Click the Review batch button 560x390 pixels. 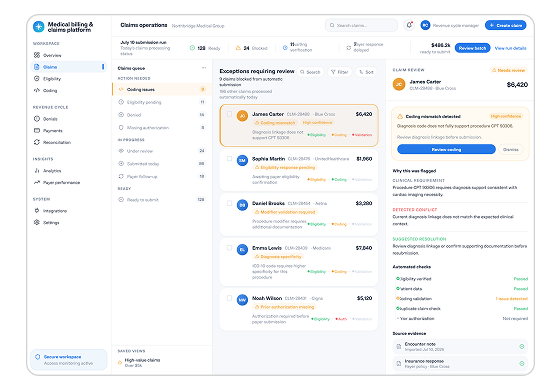472,48
